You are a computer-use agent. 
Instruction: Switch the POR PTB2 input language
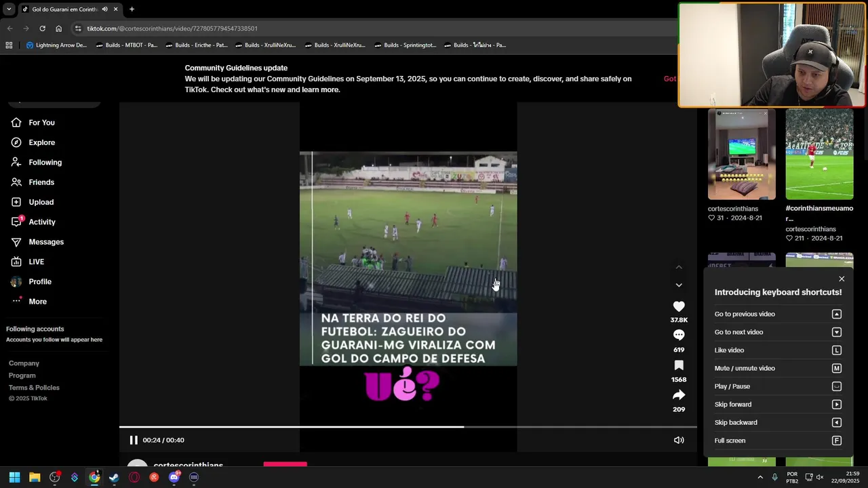[x=792, y=477]
